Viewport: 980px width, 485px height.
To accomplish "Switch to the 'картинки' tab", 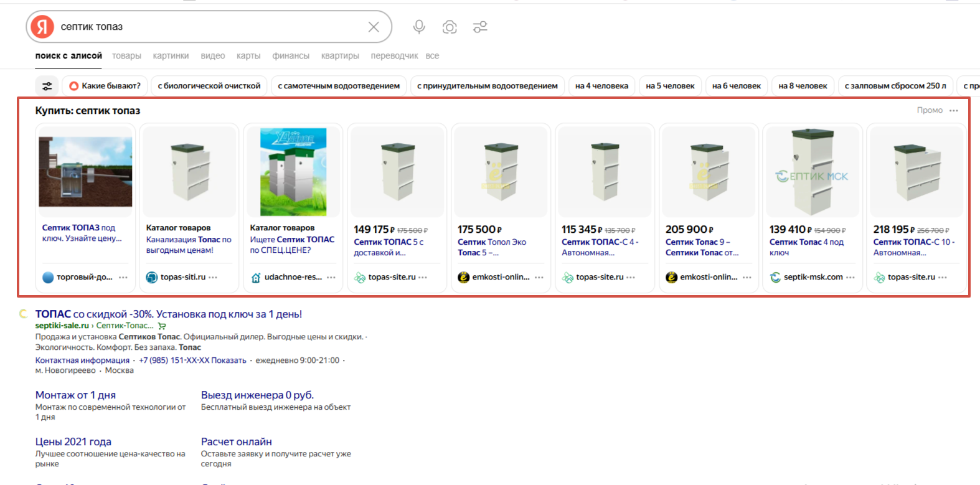I will coord(171,55).
